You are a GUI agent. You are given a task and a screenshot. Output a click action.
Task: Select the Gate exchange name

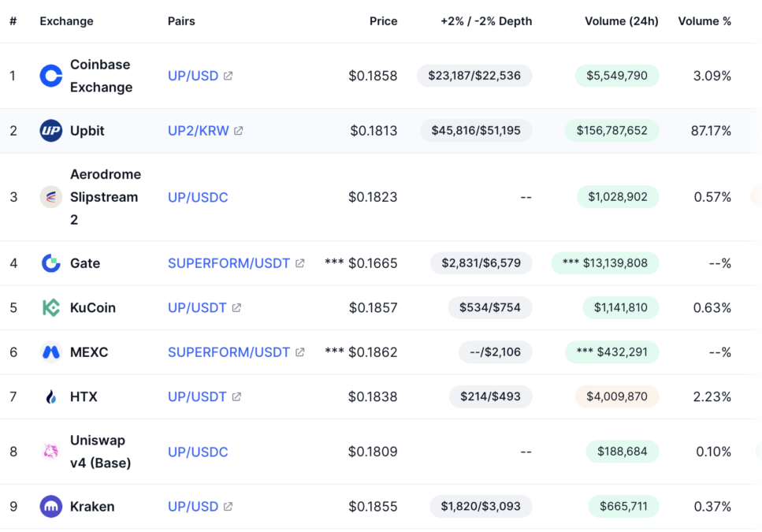point(85,262)
